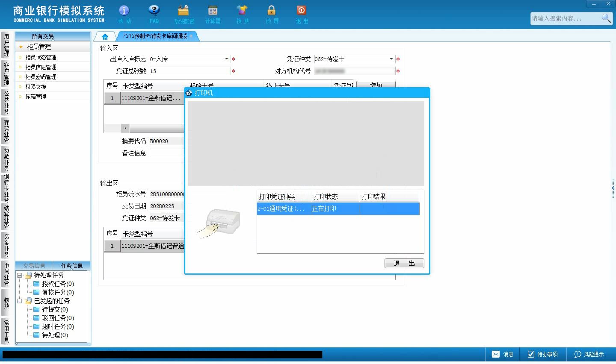Click folder icon beside 待提交(0)
Viewport: 616px width, 364px height.
pos(36,309)
